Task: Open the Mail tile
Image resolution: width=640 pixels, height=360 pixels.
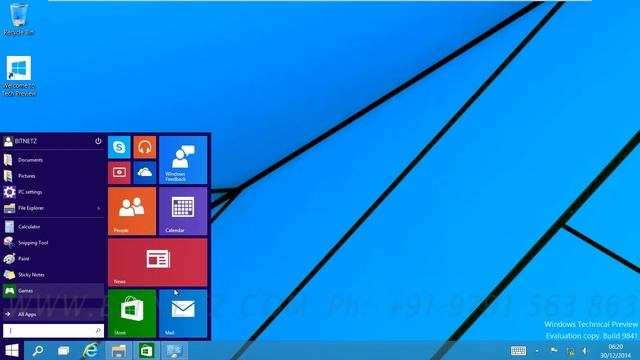Action: [183, 313]
